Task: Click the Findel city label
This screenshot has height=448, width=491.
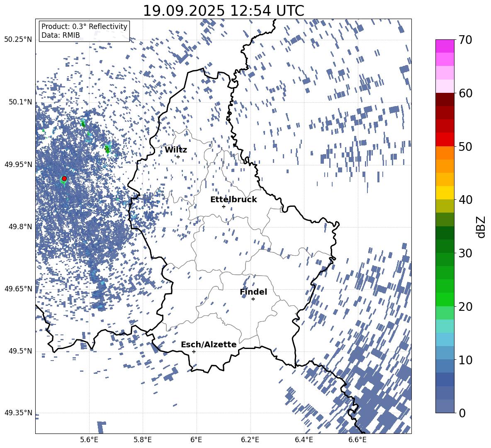Action: (253, 292)
